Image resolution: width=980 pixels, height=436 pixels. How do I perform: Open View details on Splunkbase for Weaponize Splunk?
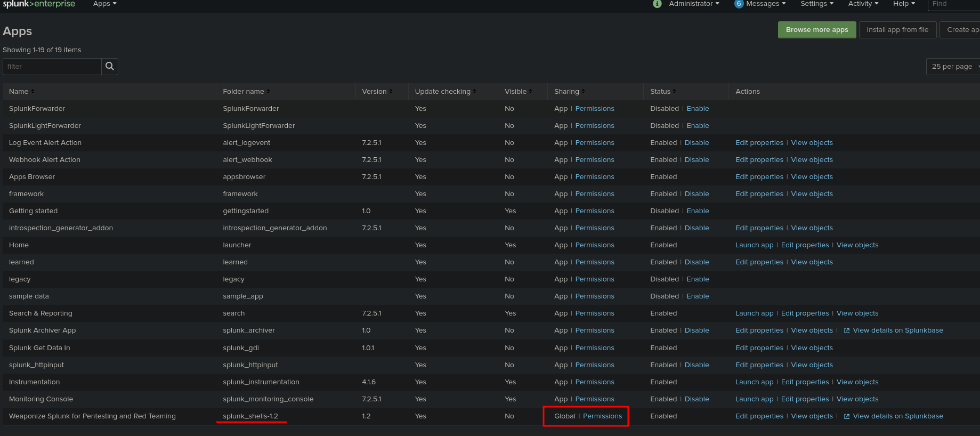point(898,416)
